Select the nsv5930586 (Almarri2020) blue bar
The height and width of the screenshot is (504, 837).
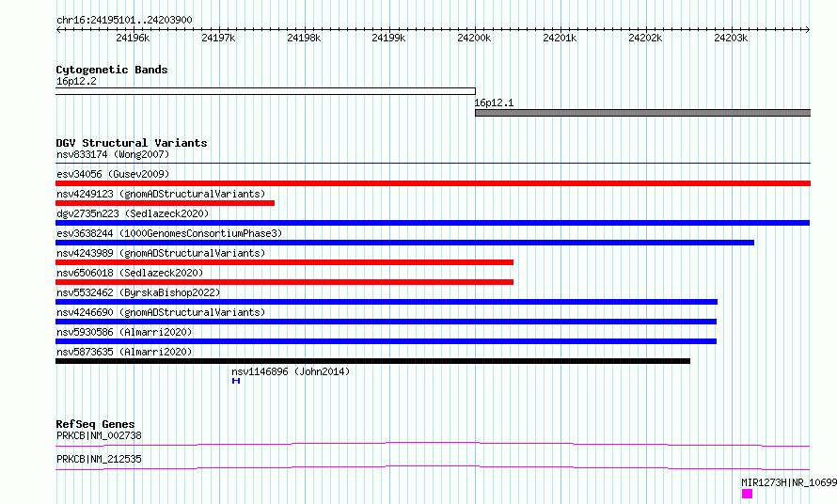[386, 341]
